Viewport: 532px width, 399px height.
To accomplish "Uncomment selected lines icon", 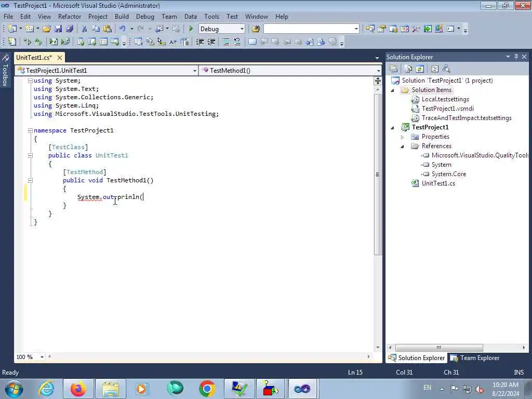I will click(x=237, y=42).
